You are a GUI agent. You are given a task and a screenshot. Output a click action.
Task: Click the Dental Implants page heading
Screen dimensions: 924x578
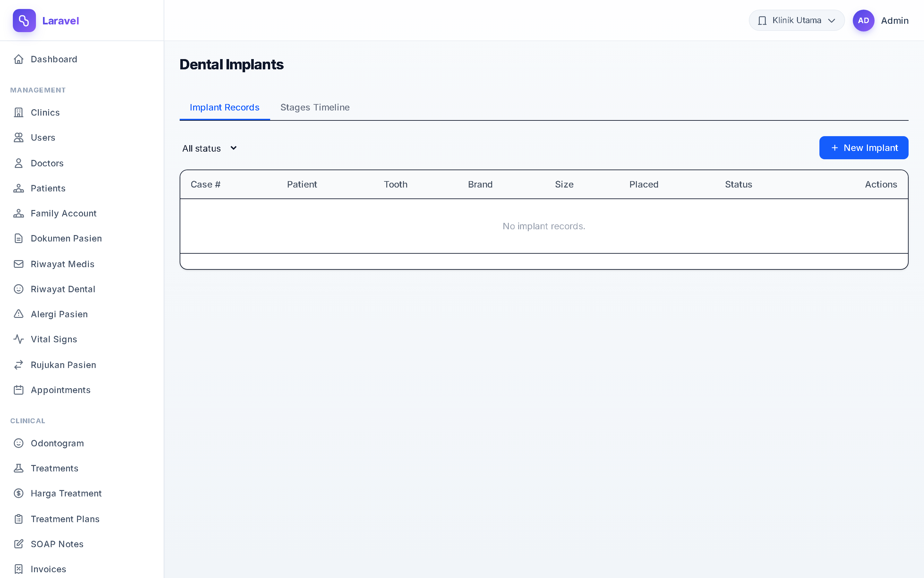(231, 65)
